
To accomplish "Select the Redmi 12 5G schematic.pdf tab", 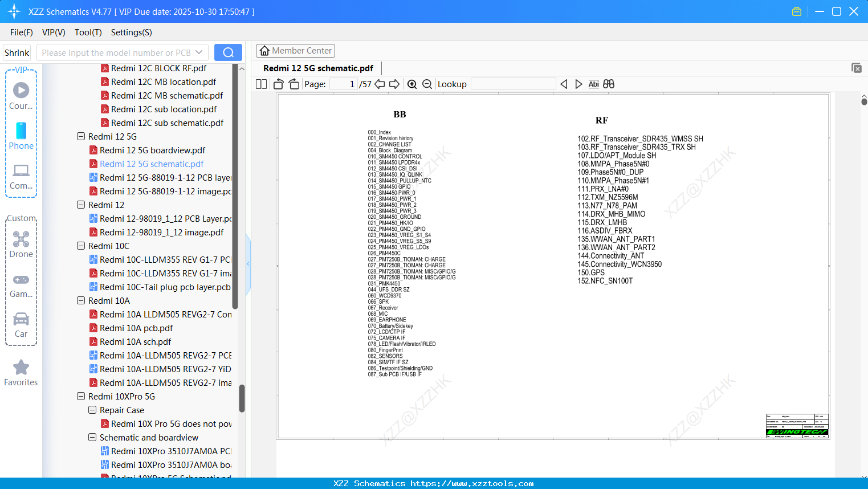I will pyautogui.click(x=318, y=68).
